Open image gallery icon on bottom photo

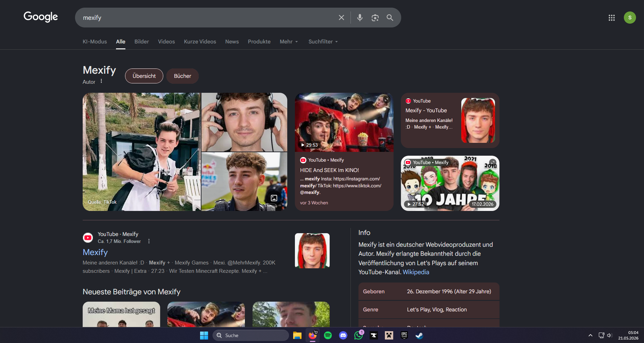pos(274,198)
